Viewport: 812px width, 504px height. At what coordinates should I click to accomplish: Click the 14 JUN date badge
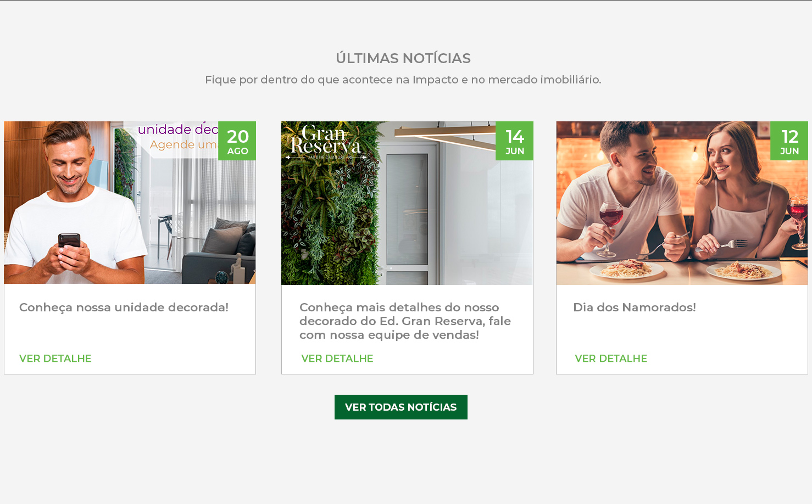point(514,141)
